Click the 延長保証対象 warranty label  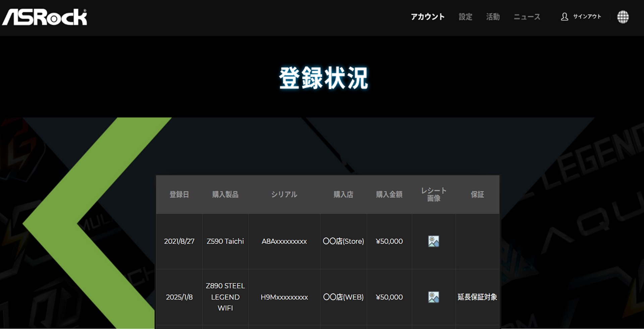477,297
